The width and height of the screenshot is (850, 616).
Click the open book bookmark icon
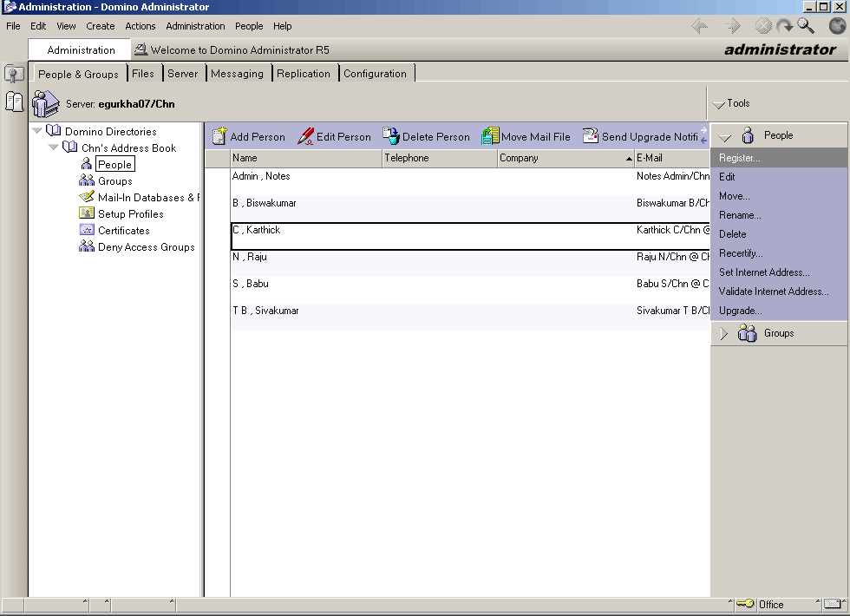pyautogui.click(x=14, y=102)
